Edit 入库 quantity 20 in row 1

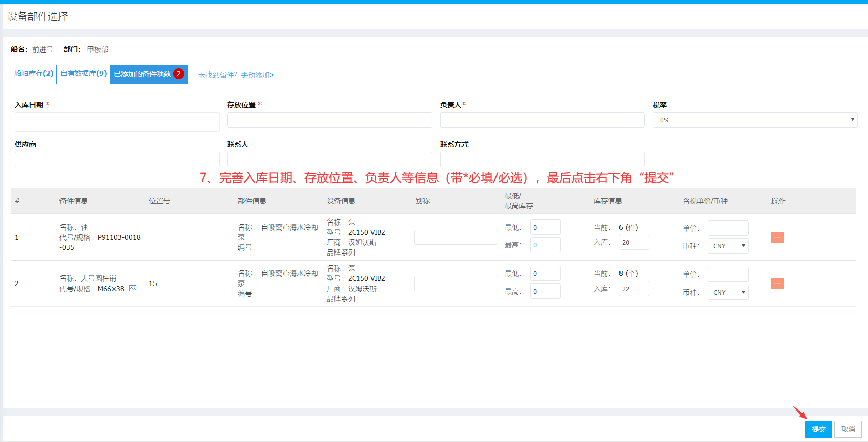[634, 242]
